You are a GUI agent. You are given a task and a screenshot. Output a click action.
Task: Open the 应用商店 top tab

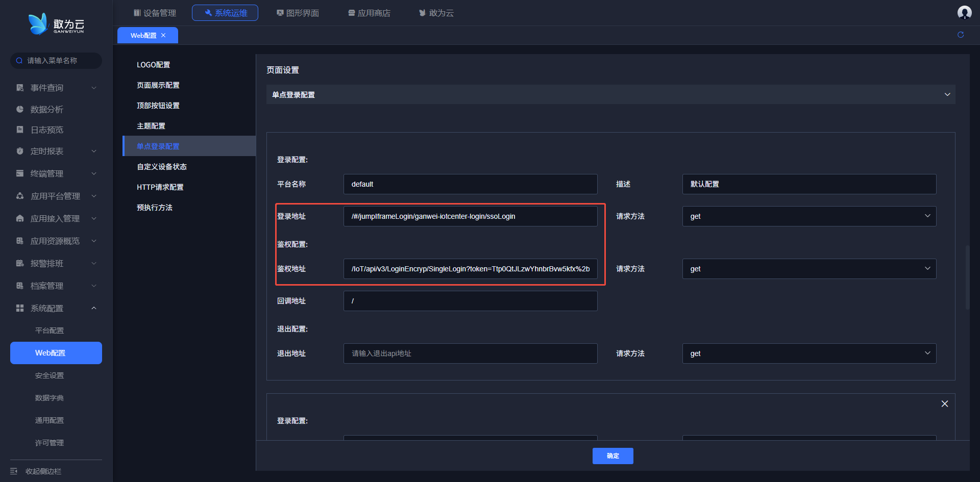(x=369, y=13)
